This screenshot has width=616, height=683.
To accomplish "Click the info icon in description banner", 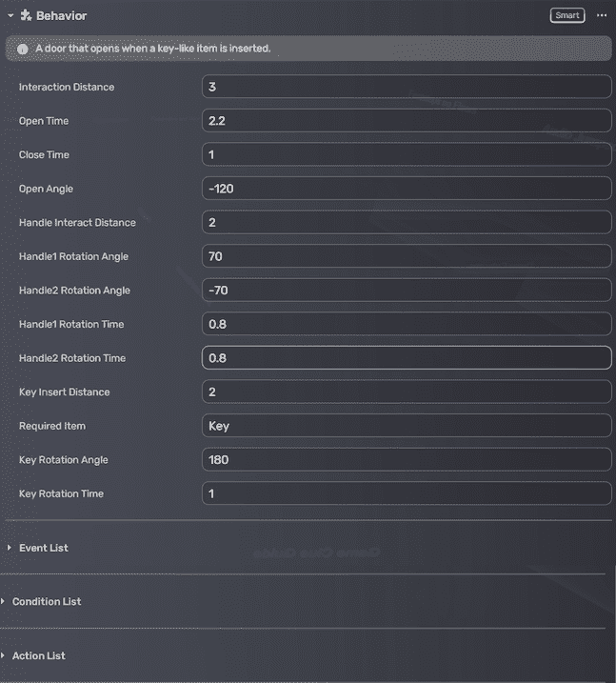I will (x=22, y=49).
